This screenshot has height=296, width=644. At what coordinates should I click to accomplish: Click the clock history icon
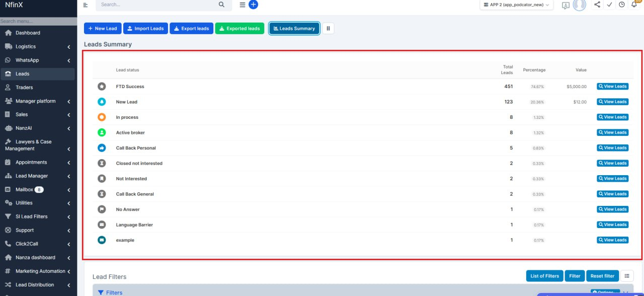(622, 5)
